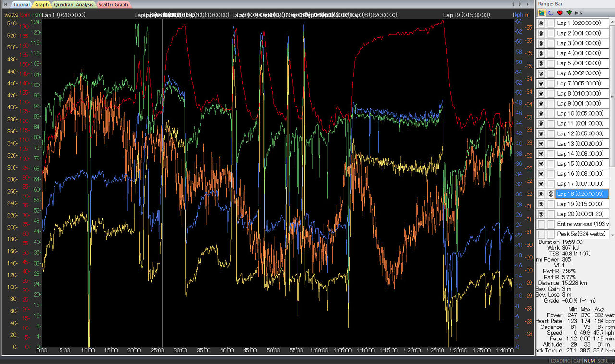This screenshot has width=615, height=364.
Task: Click the Ranges Bar panel title
Action: (x=551, y=4)
